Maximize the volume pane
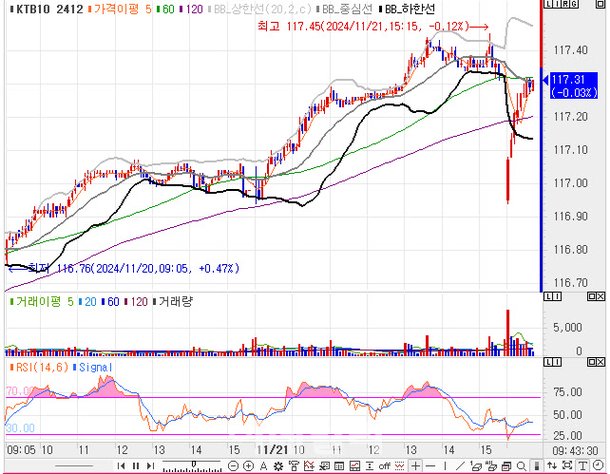This screenshot has height=474, width=610. 592,297
